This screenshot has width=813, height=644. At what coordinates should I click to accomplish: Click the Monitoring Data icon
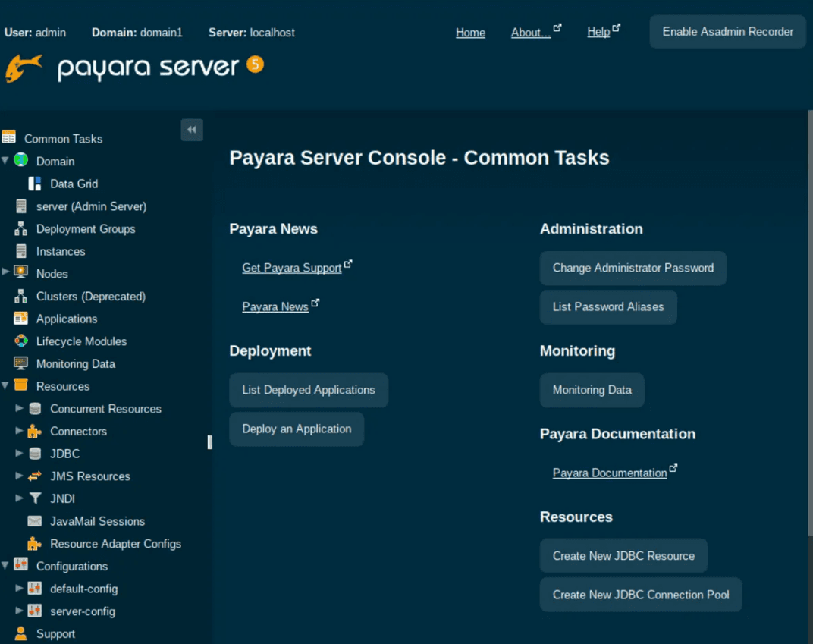(20, 364)
